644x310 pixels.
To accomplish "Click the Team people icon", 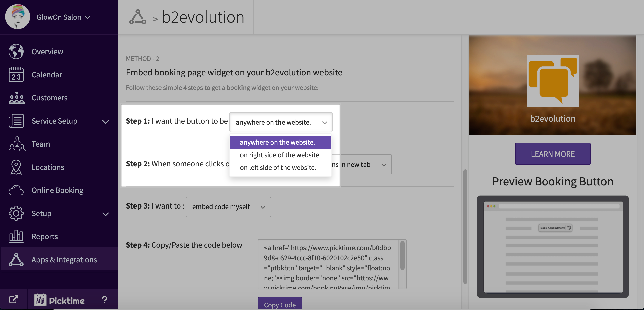I will (17, 144).
